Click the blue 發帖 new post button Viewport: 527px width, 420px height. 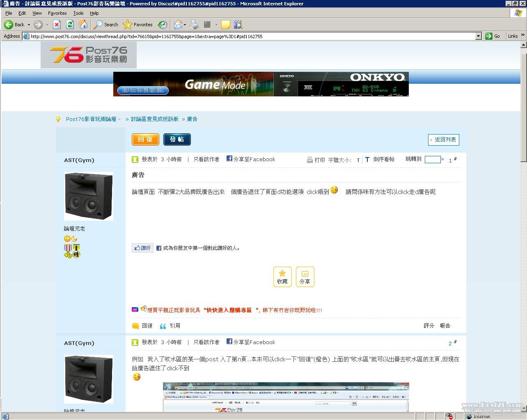(x=177, y=139)
